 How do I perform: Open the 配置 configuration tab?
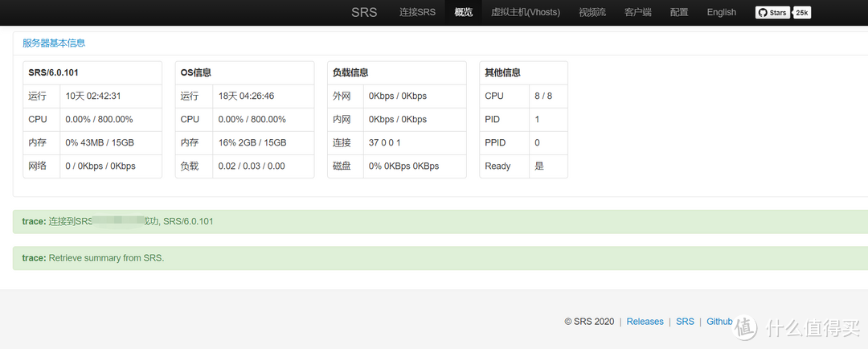[679, 12]
